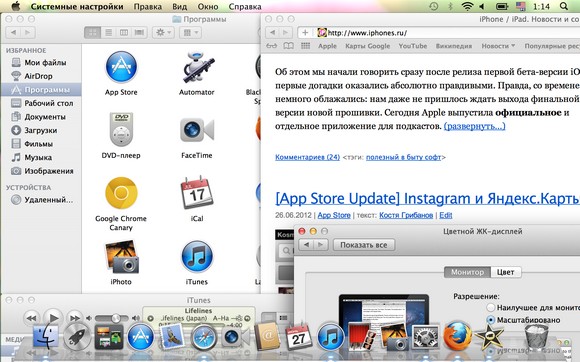Image resolution: width=580 pixels, height=362 pixels.
Task: Select Загрузки in Finder sidebar
Action: click(41, 130)
